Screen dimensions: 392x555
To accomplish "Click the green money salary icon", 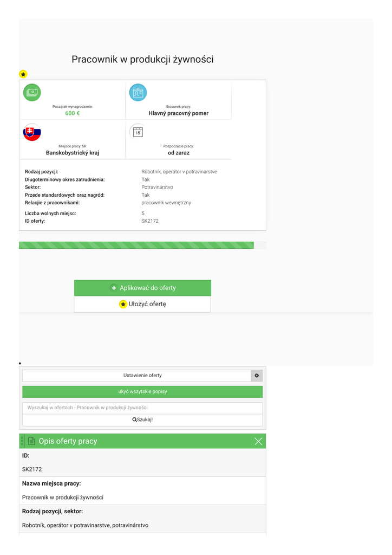I will 32,93.
